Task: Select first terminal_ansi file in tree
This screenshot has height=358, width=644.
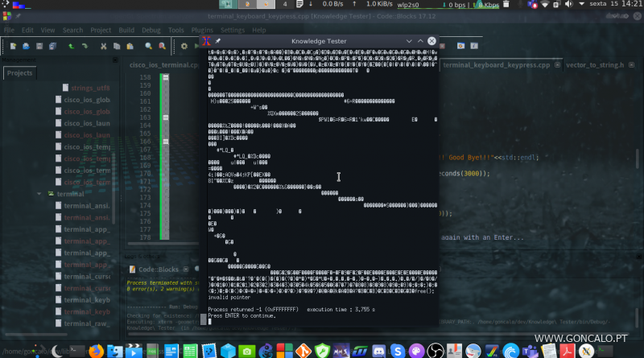Action: click(83, 206)
